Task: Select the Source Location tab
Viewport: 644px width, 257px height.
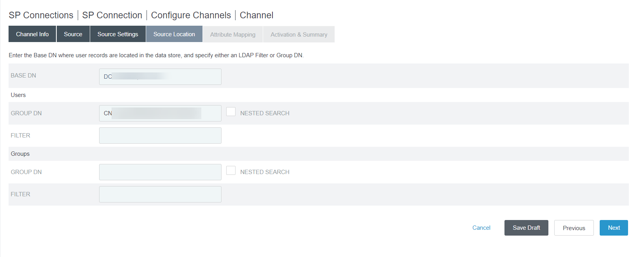Action: coord(174,34)
